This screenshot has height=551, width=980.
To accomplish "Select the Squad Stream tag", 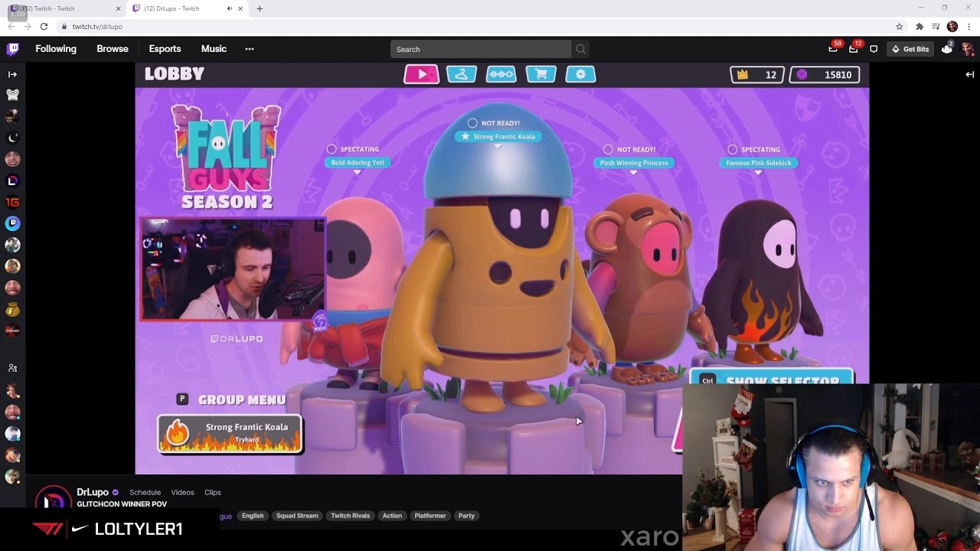I will (x=297, y=516).
